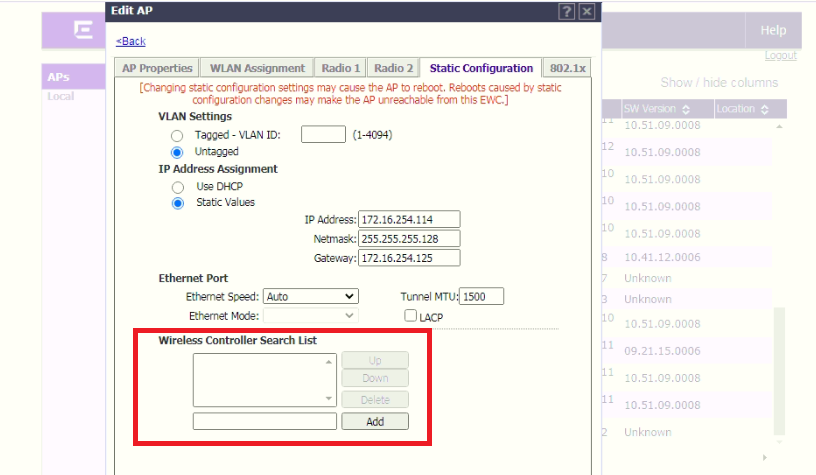This screenshot has height=475, width=816.
Task: Enable the LACP checkbox
Action: click(x=410, y=316)
